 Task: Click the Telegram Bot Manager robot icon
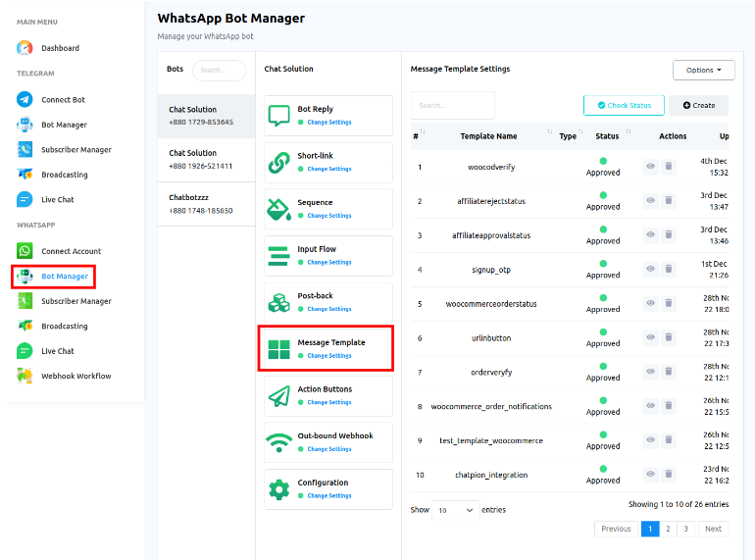[25, 125]
